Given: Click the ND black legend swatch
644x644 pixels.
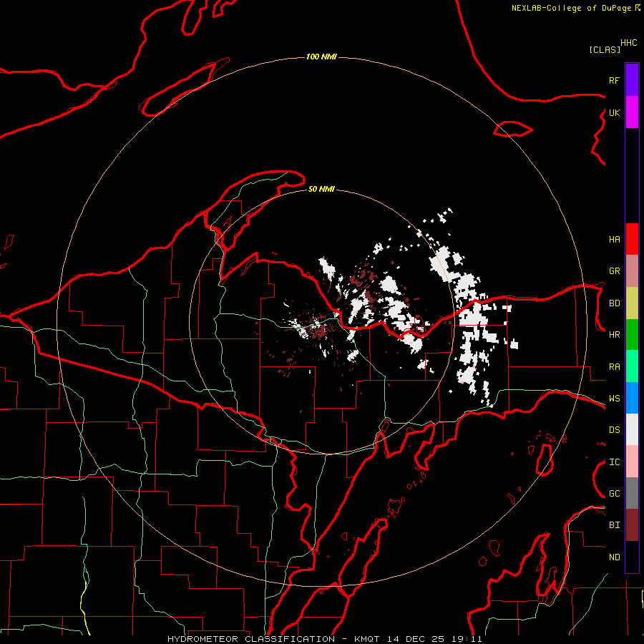Looking at the screenshot, I should click(x=632, y=557).
